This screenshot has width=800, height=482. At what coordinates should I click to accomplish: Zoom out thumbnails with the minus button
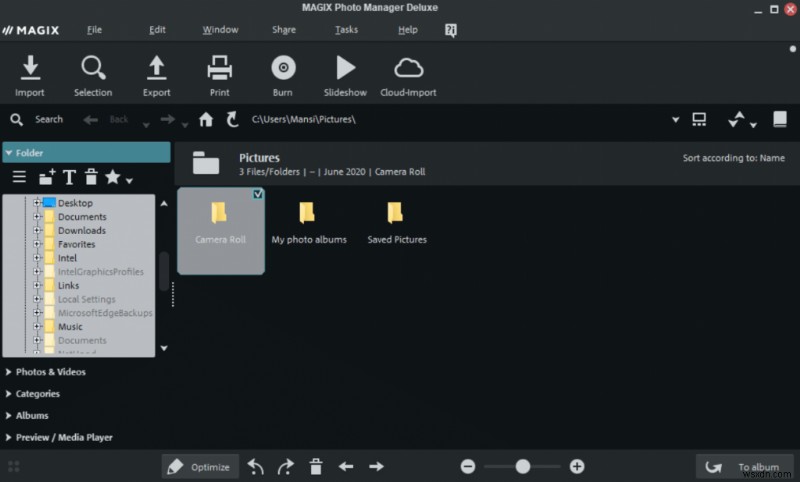click(x=468, y=466)
